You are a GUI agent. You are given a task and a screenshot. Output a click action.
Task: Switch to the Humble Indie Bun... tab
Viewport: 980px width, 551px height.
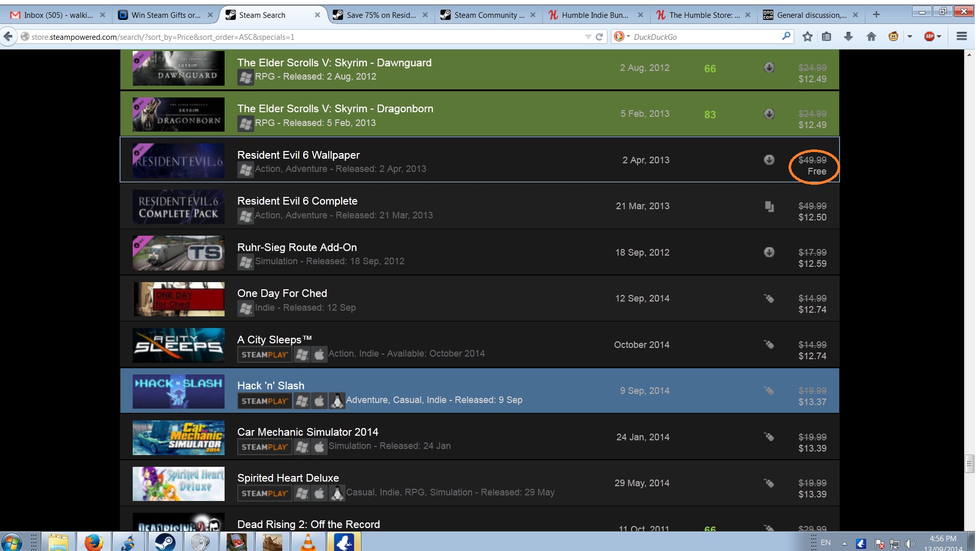point(595,15)
